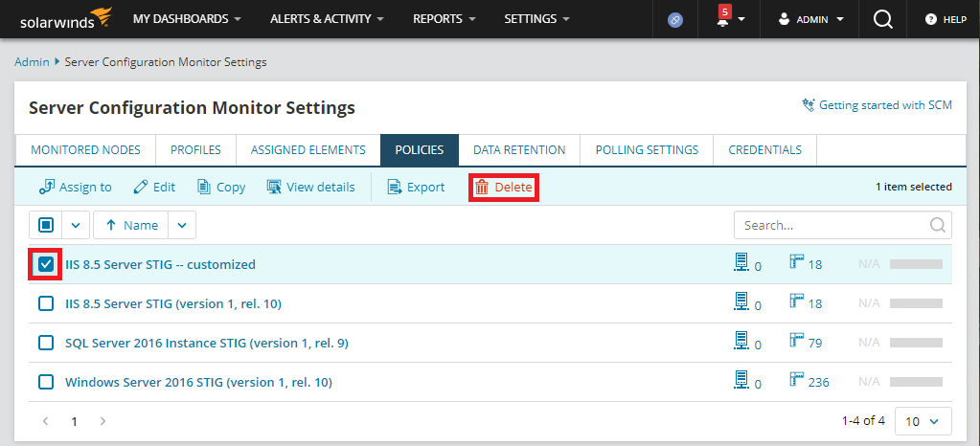The height and width of the screenshot is (446, 980).
Task: Open View details in toolbar
Action: 274,187
